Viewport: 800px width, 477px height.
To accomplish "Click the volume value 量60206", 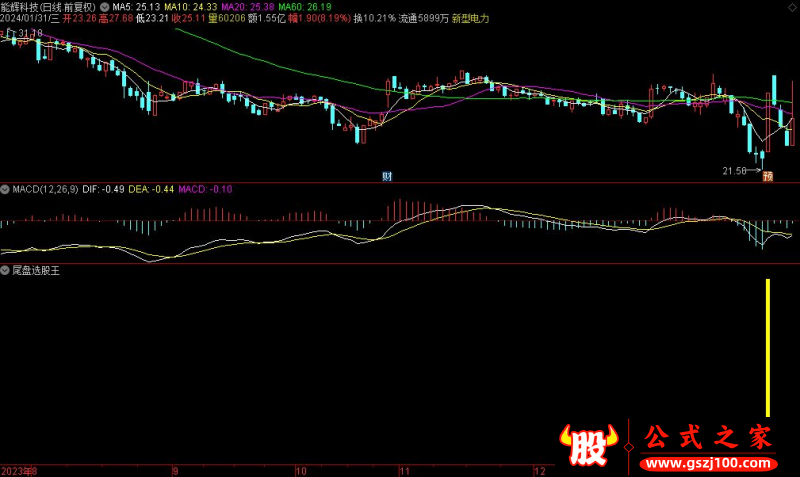I will point(227,18).
